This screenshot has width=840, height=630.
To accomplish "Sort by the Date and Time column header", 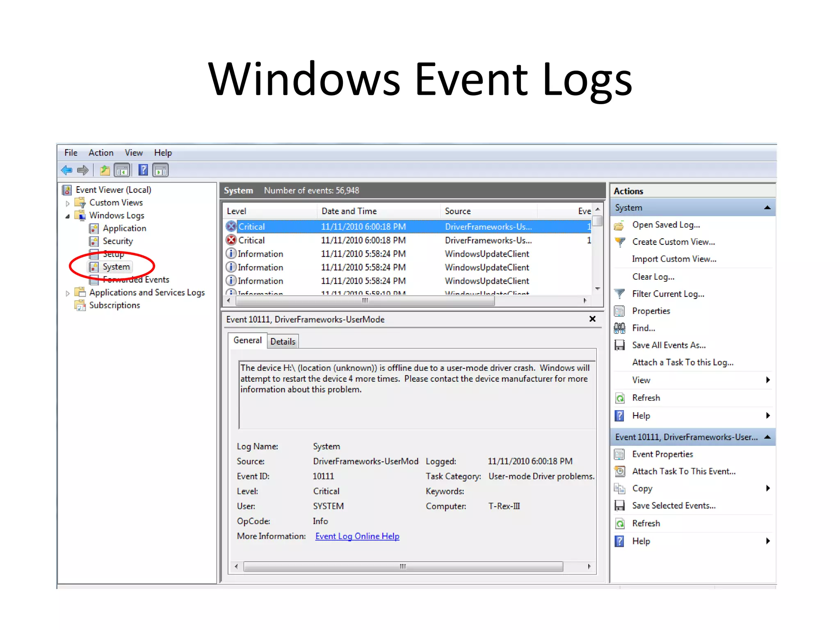I will tap(378, 211).
